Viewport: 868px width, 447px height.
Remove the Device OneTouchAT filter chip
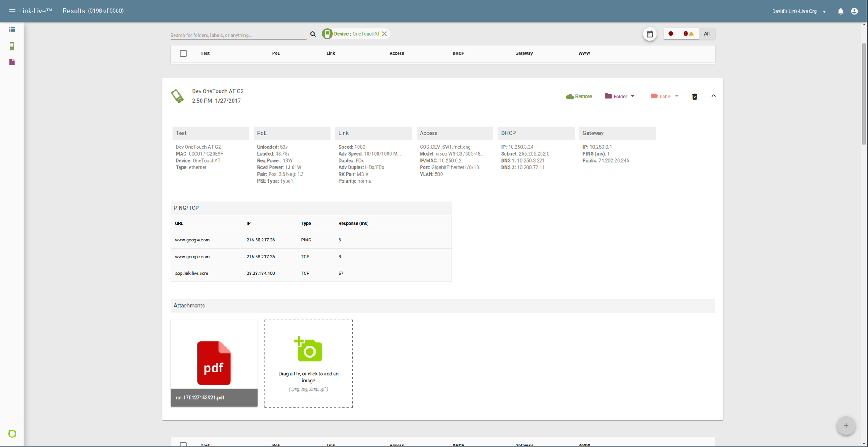[385, 34]
